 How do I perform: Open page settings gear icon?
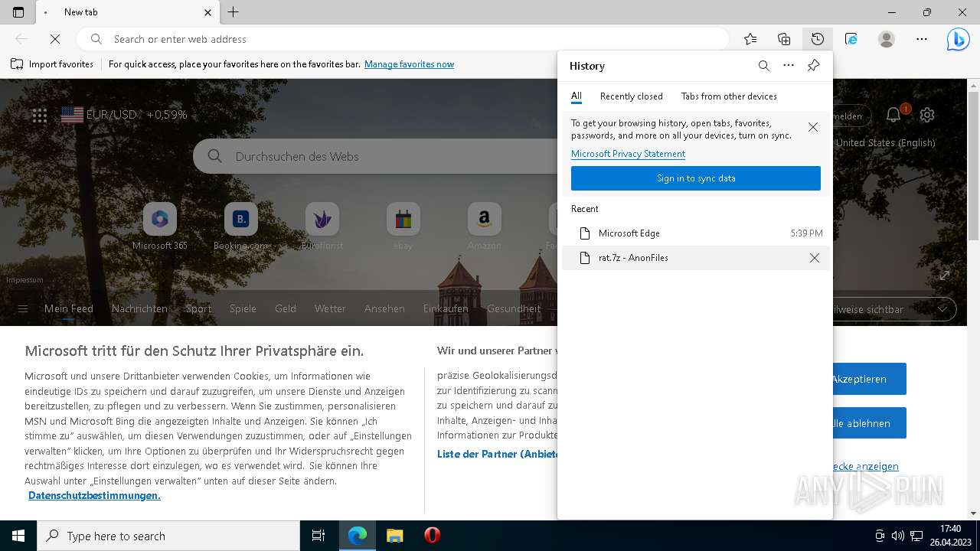tap(927, 115)
